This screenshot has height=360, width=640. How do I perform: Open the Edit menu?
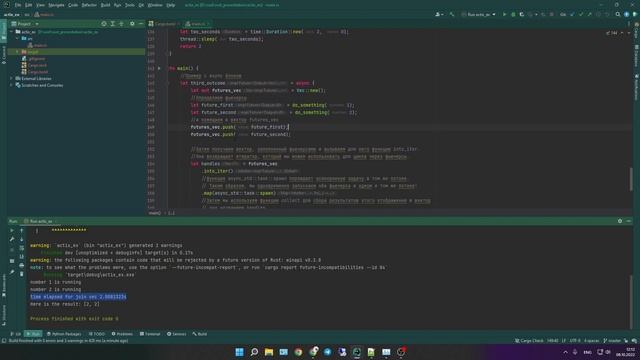[28, 5]
